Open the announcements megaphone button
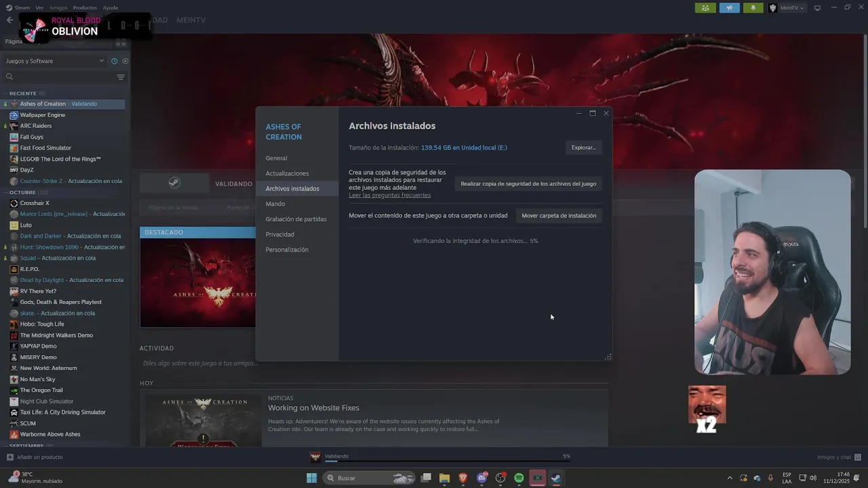868x488 pixels. coord(730,8)
